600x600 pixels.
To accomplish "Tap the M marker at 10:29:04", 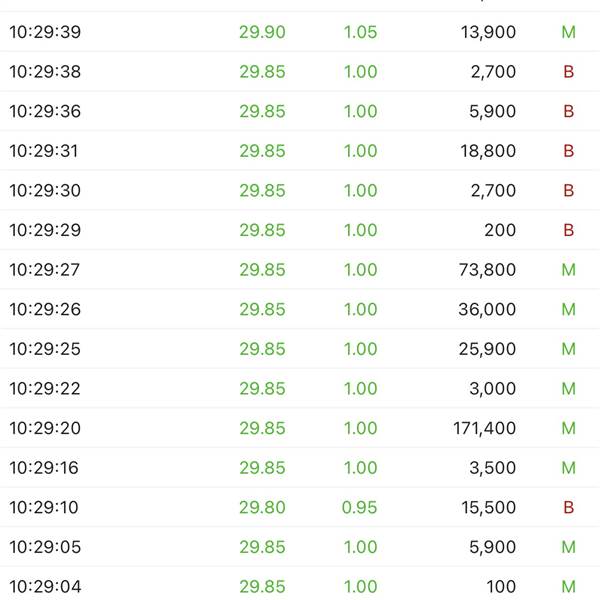I will (x=568, y=587).
